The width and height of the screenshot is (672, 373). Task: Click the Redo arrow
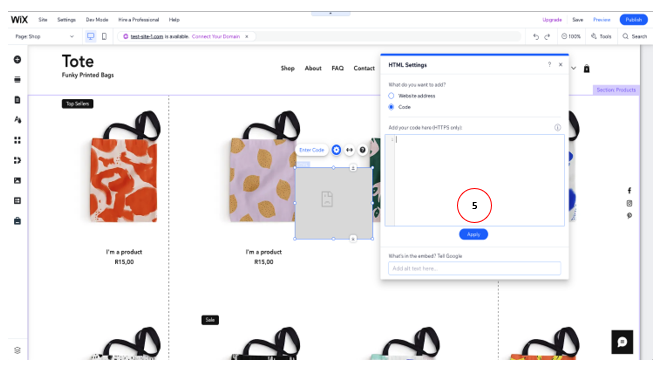point(547,36)
